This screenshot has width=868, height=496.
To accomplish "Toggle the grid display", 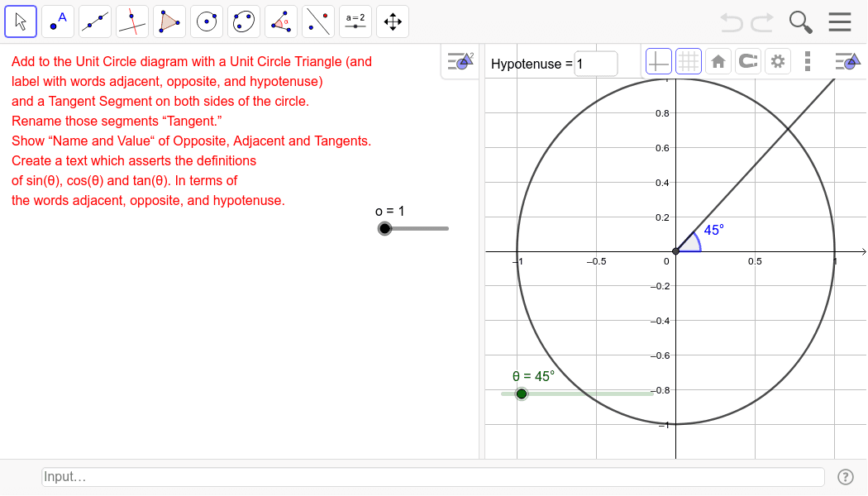I will 688,61.
